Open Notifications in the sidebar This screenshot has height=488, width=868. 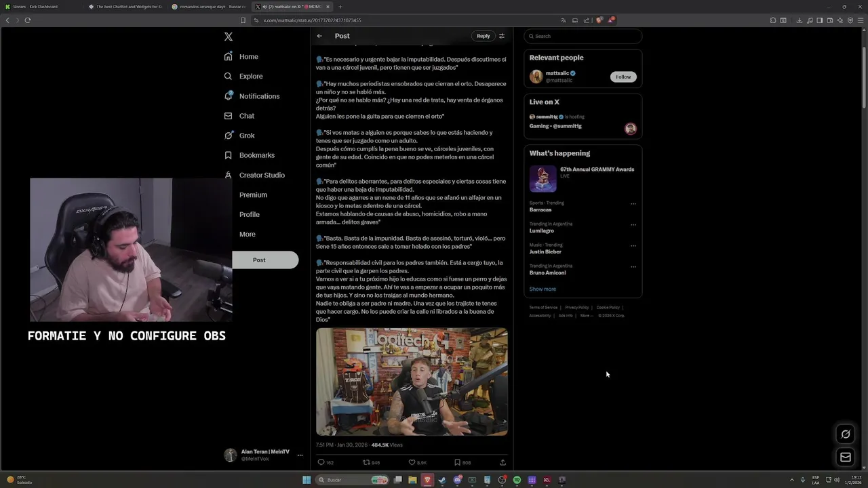(x=252, y=96)
